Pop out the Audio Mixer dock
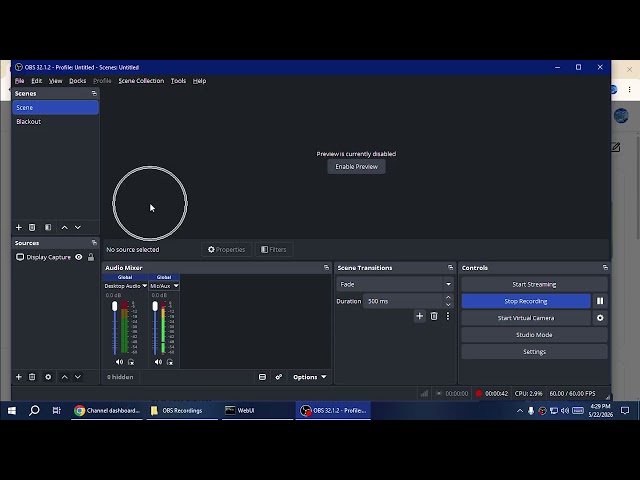The width and height of the screenshot is (640, 480). [326, 268]
